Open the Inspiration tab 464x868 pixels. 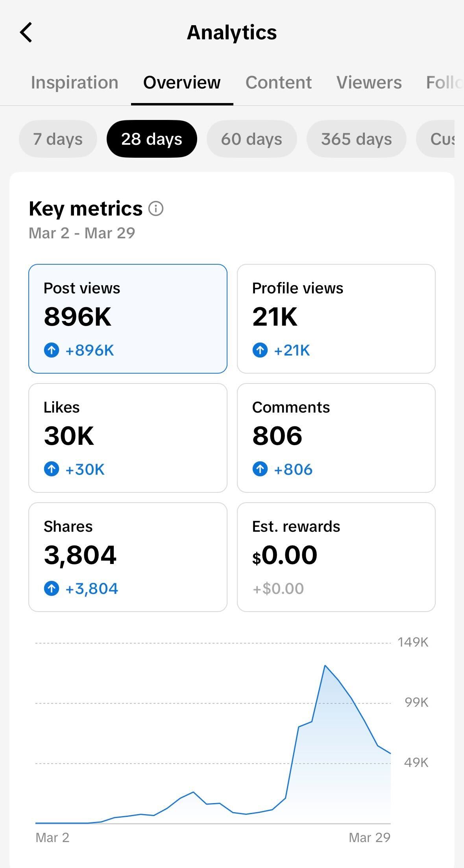[x=74, y=83]
